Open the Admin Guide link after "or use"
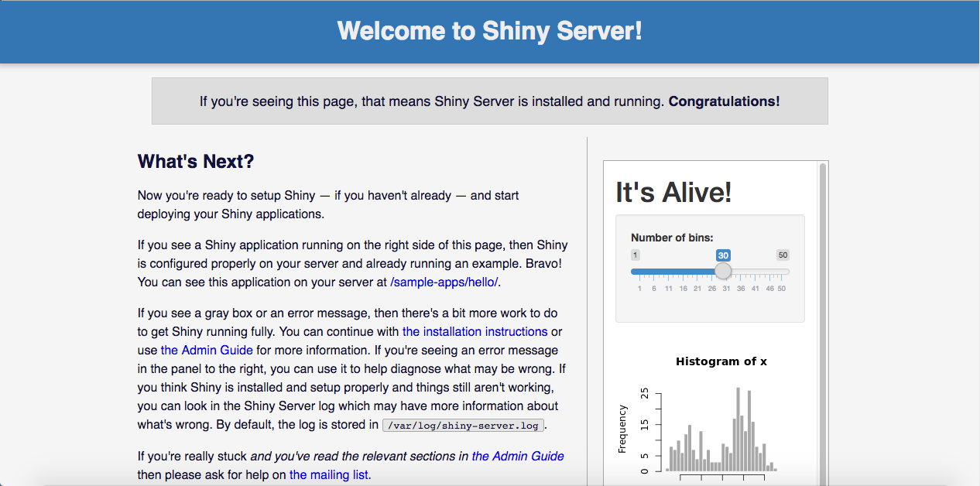The height and width of the screenshot is (486, 980). [207, 351]
